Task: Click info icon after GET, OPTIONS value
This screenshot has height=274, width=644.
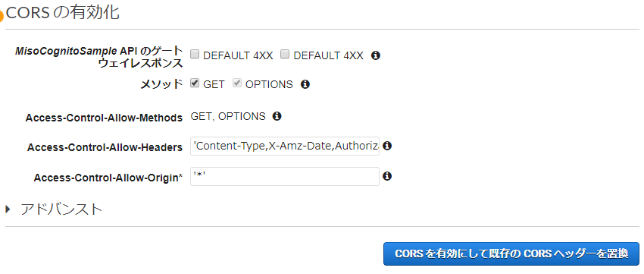Action: [277, 116]
